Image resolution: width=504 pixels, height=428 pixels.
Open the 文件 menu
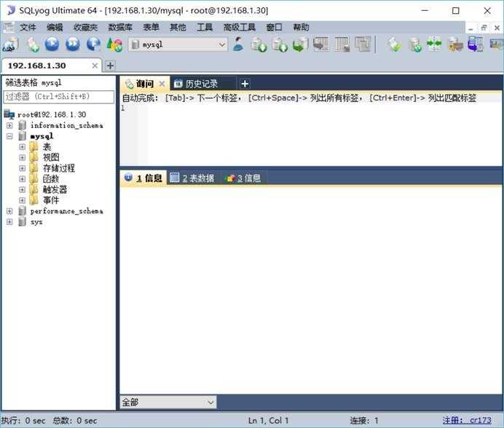click(28, 28)
